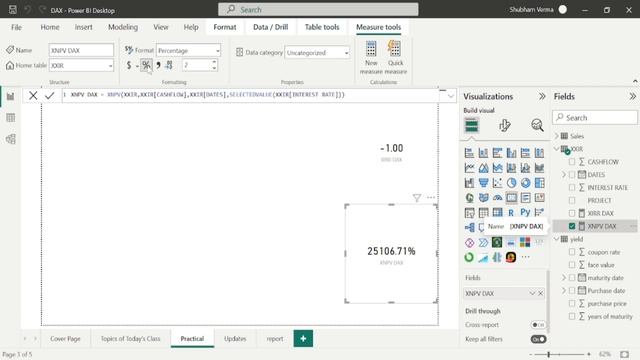Image resolution: width=640 pixels, height=360 pixels.
Task: Select the pie chart visual
Action: coord(511,183)
